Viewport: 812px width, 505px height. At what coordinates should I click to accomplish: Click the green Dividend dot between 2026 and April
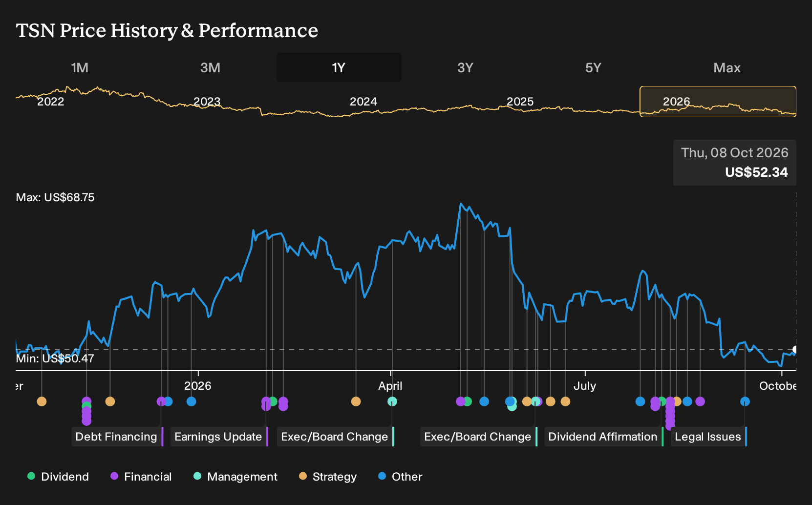[x=273, y=401]
